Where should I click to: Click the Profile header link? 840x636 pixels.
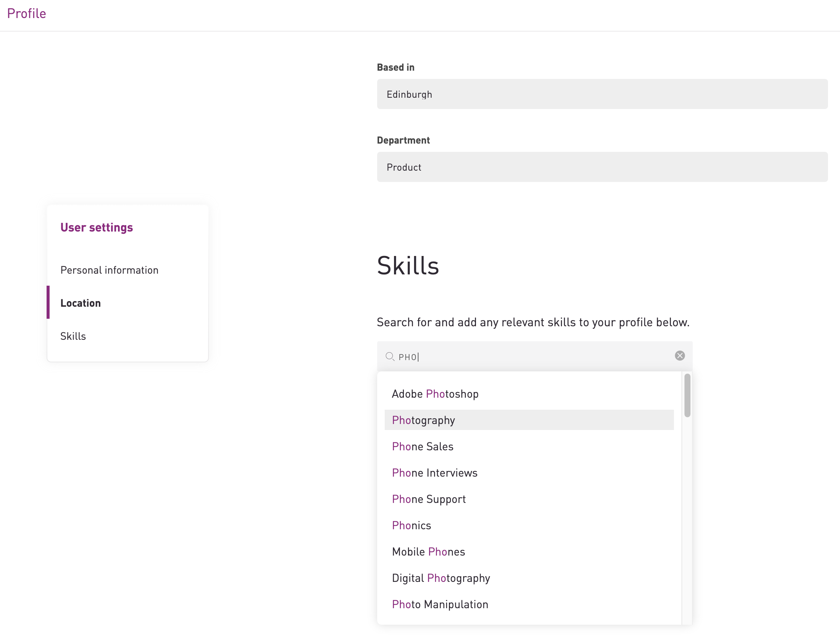point(27,14)
